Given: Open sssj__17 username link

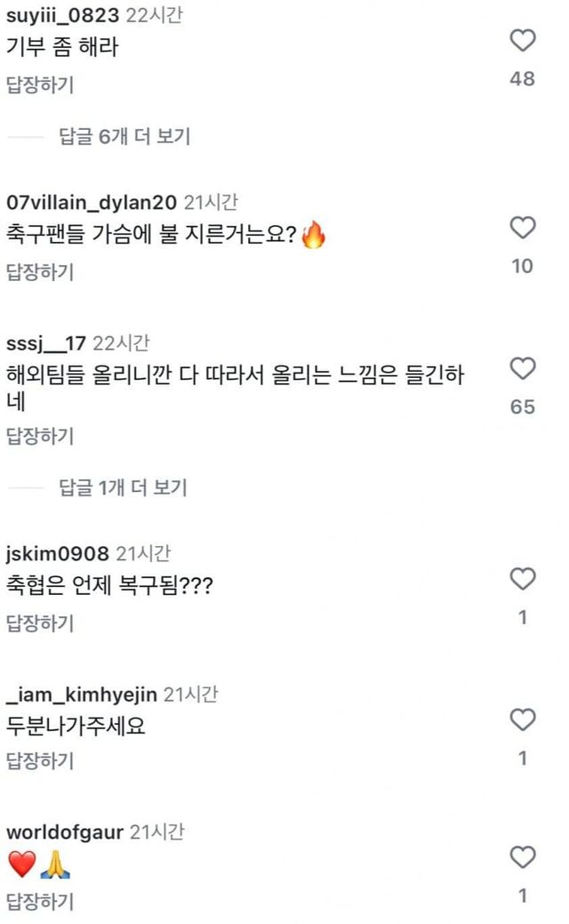Looking at the screenshot, I should point(46,343).
